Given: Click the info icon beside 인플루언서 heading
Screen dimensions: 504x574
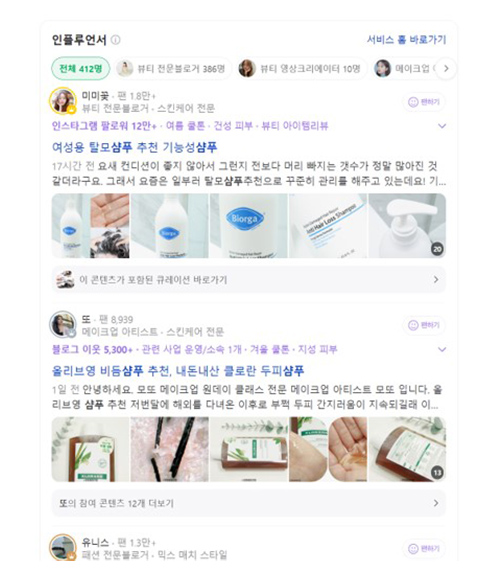Looking at the screenshot, I should [116, 40].
